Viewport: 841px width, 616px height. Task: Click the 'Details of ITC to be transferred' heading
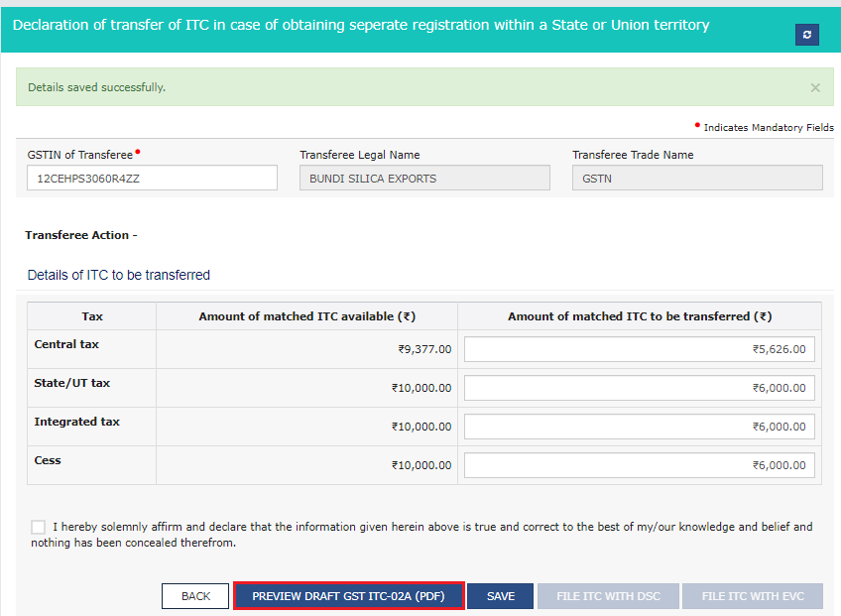[119, 275]
